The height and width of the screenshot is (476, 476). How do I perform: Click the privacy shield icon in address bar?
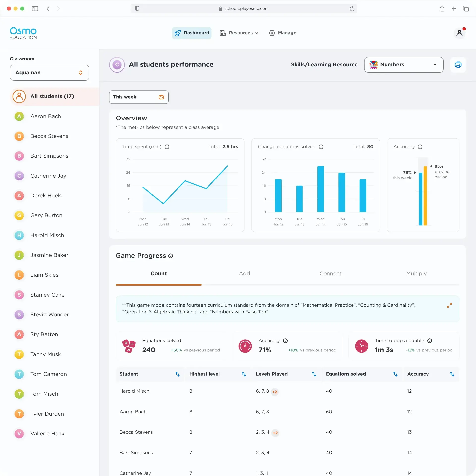tap(137, 9)
